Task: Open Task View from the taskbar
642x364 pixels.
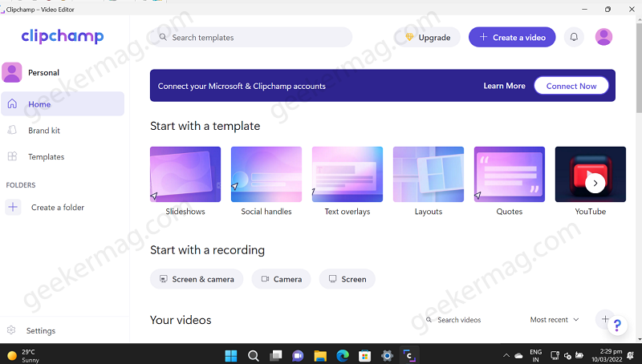Action: (275, 355)
